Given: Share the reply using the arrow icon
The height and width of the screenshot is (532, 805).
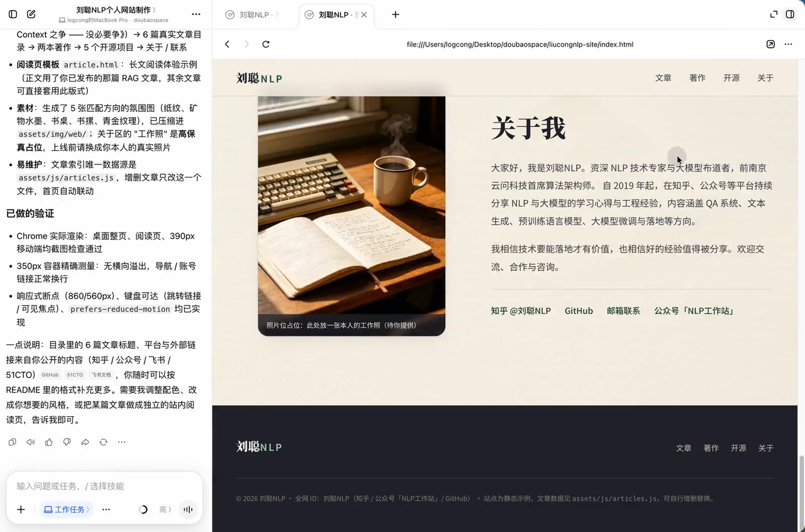Looking at the screenshot, I should point(85,442).
